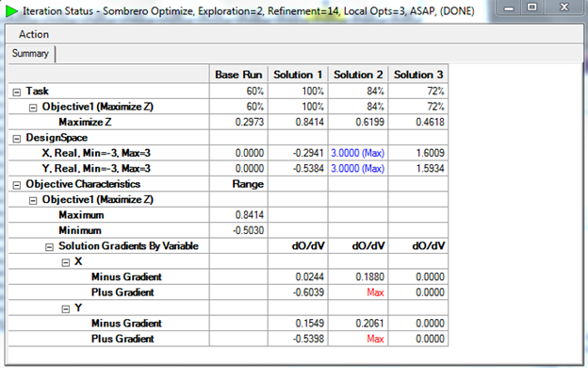The image size is (588, 368).
Task: Click Solution 1 Y value -0.5384
Action: pyautogui.click(x=308, y=169)
